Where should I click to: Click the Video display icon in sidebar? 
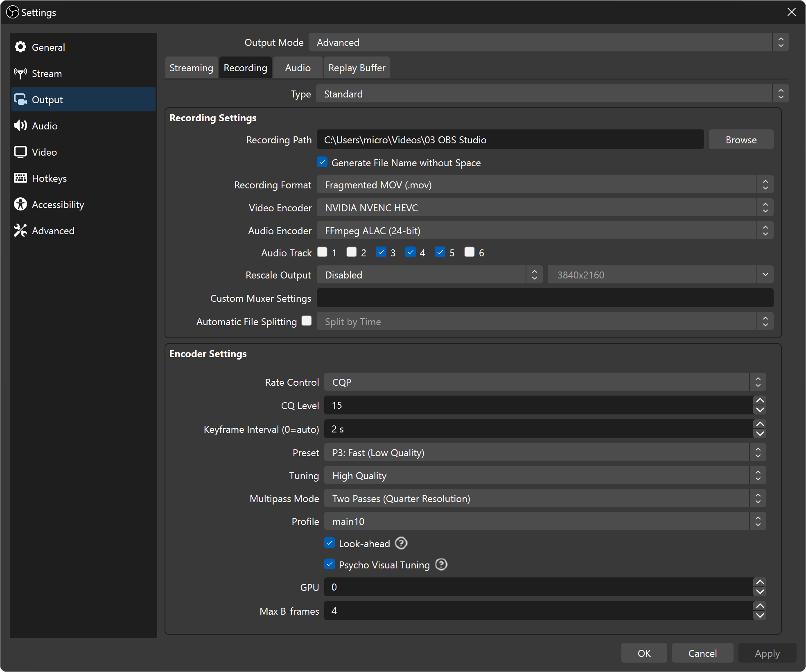coord(20,152)
